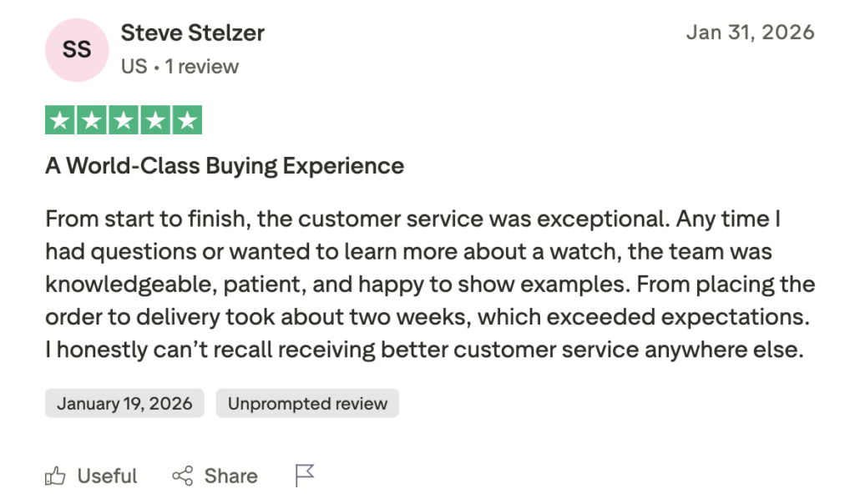This screenshot has height=504, width=855.
Task: Open Steve Stelzer's reviewer profile
Action: [192, 33]
